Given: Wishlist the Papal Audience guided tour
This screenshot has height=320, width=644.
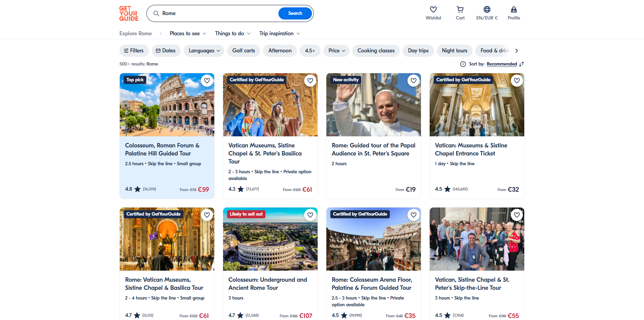Looking at the screenshot, I should pyautogui.click(x=414, y=81).
